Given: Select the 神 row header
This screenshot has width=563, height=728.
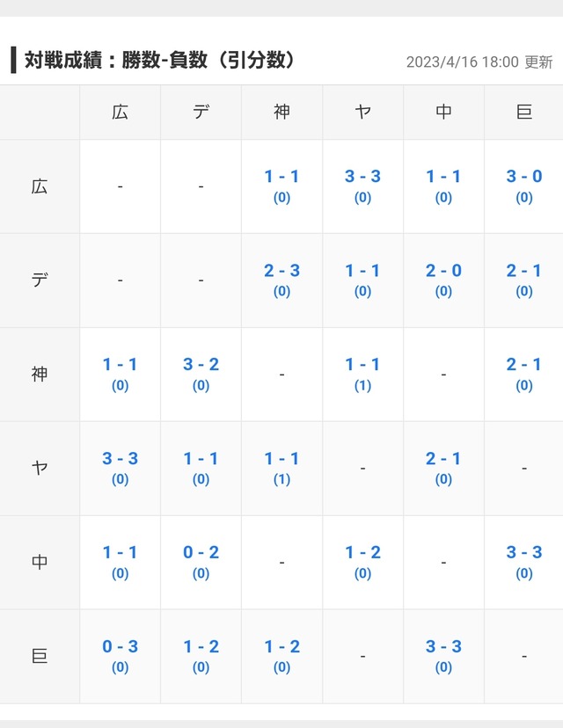Looking at the screenshot, I should 40,374.
